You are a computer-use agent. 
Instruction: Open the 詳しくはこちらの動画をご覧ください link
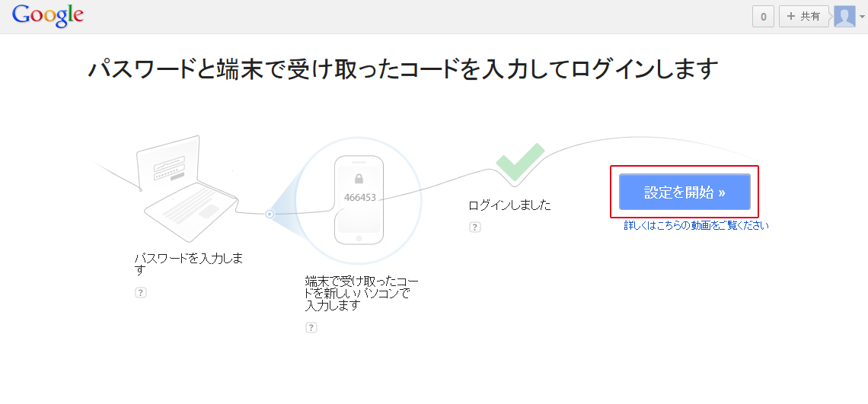click(696, 225)
